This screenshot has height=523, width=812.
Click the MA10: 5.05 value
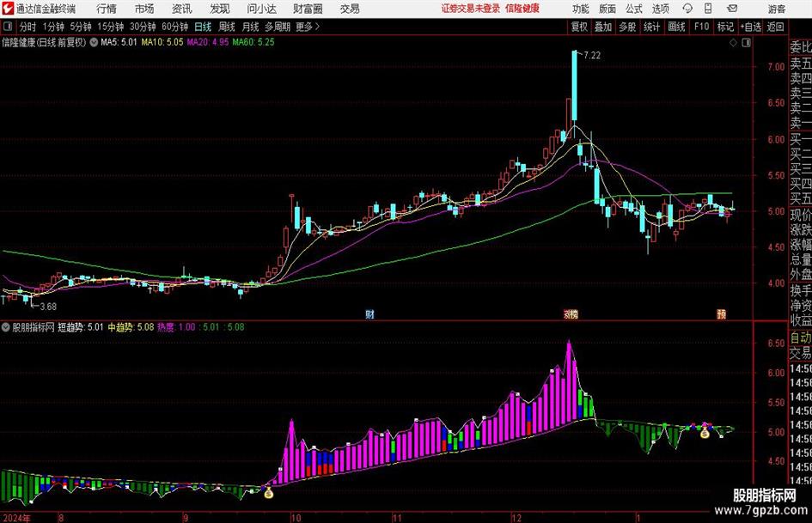pyautogui.click(x=162, y=42)
